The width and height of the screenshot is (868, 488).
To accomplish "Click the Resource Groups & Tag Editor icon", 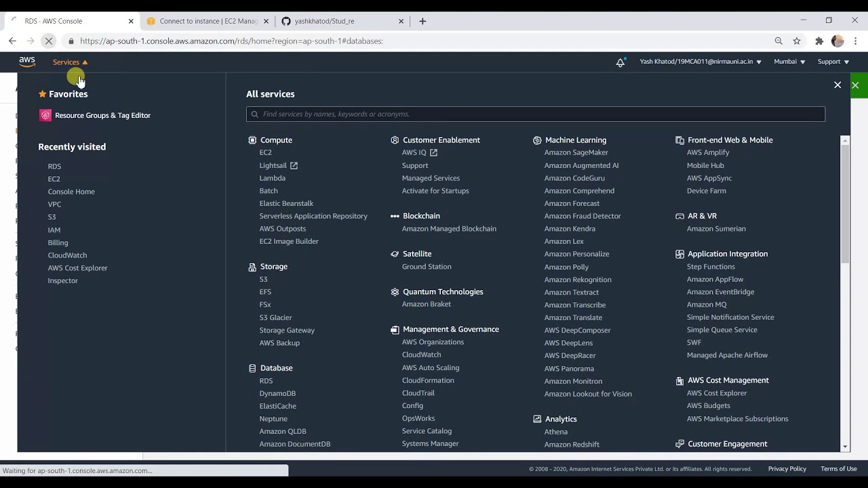I will [x=45, y=115].
